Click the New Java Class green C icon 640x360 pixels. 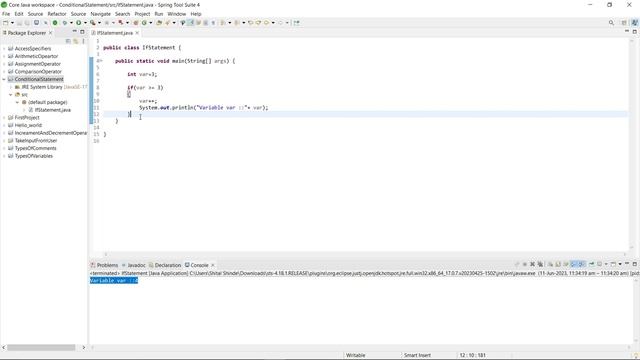point(144,23)
